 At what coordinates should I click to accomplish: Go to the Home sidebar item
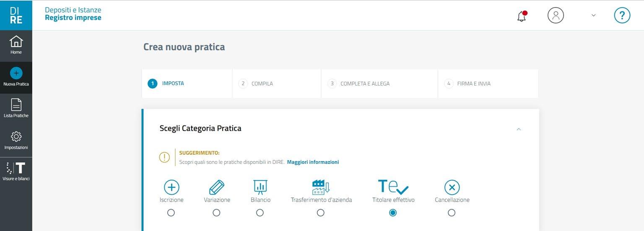[x=16, y=45]
